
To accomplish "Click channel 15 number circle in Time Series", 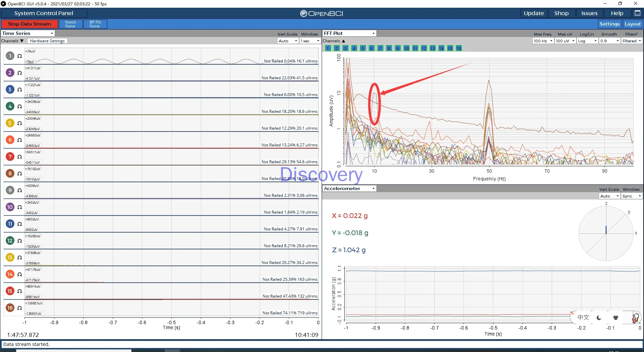I will (x=10, y=291).
